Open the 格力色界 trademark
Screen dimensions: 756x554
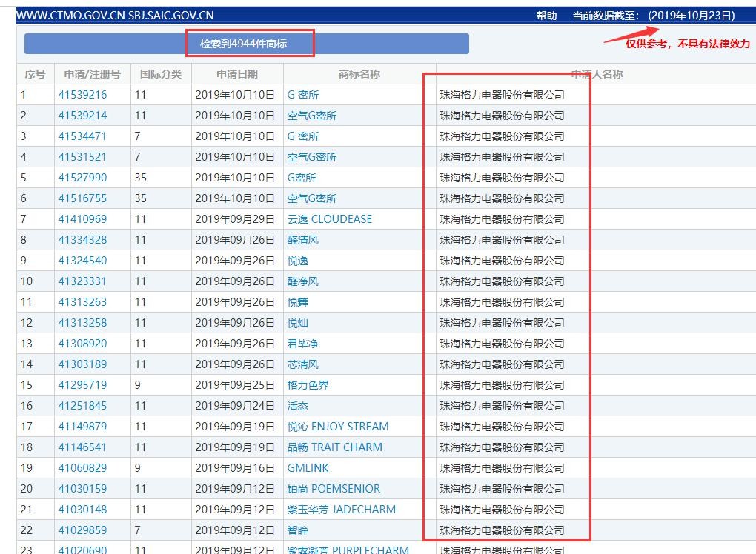[308, 385]
